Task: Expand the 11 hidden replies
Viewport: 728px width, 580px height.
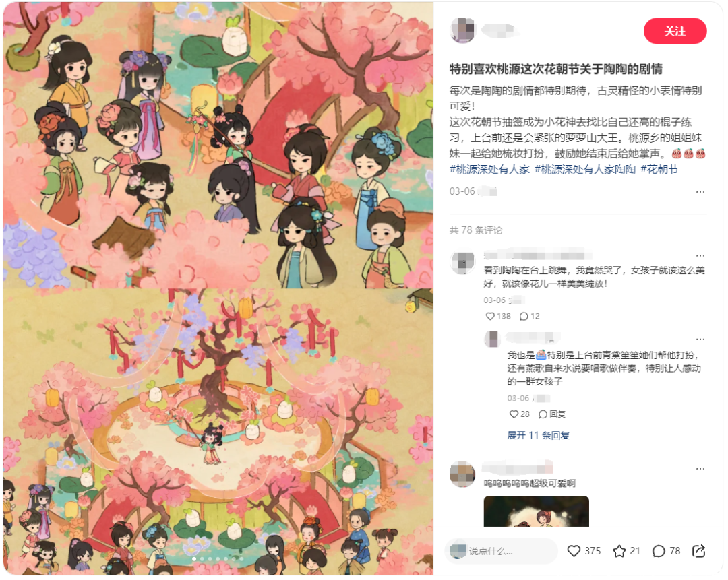Action: pyautogui.click(x=538, y=435)
